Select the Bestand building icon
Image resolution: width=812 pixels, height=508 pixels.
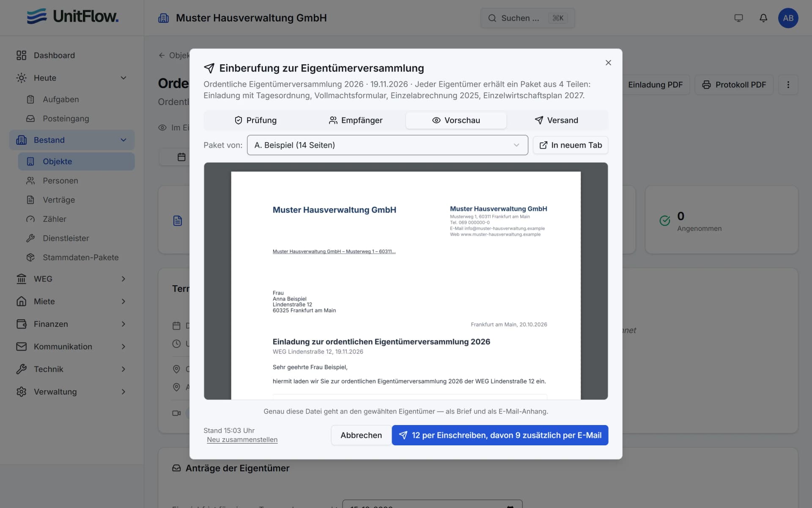pos(21,140)
